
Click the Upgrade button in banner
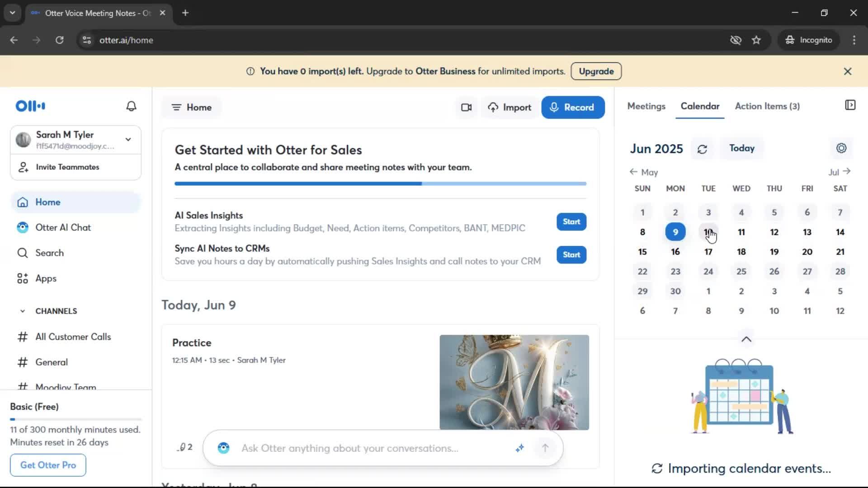596,71
